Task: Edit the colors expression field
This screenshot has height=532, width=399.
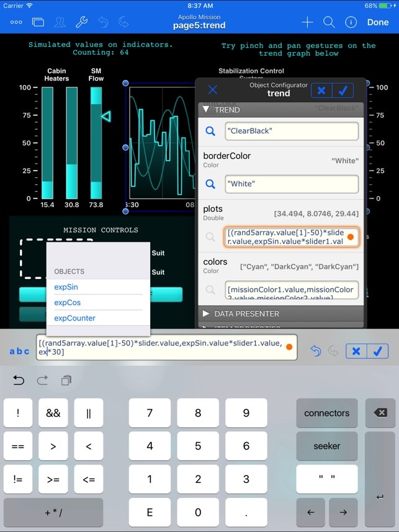Action: 292,290
